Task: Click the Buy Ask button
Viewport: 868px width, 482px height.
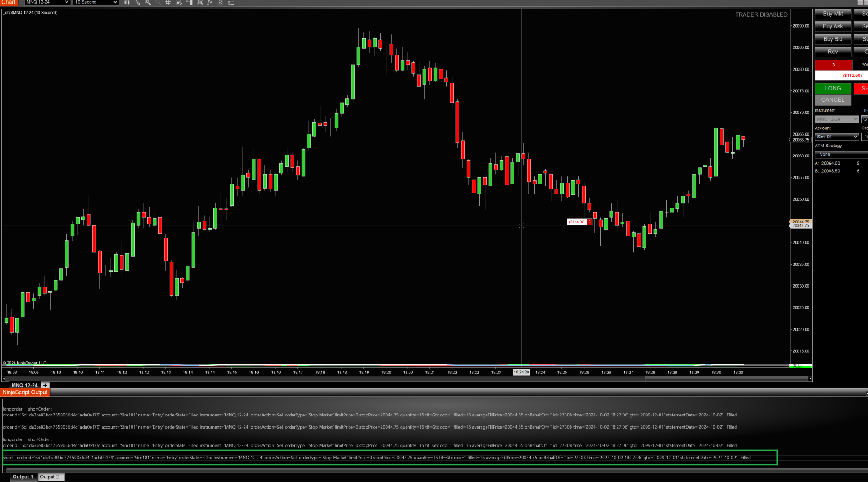Action: pos(833,26)
